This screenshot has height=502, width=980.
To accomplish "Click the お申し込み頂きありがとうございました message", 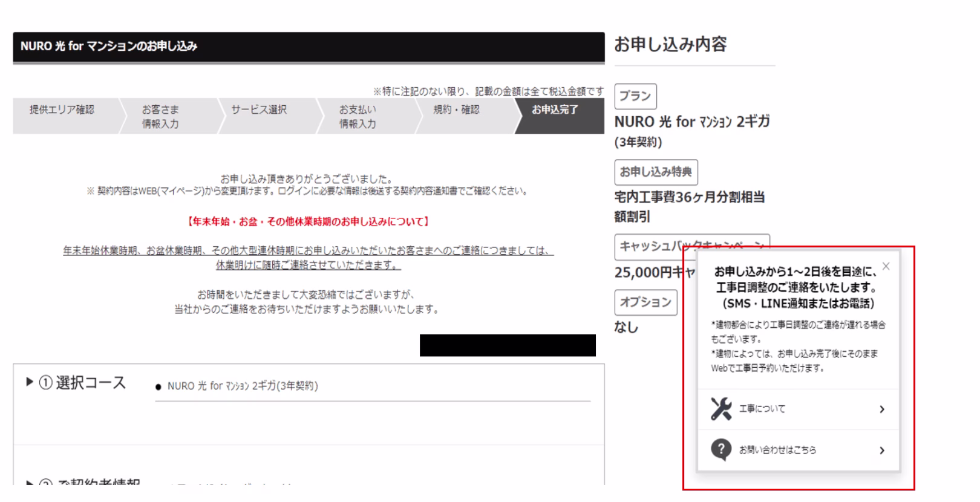I will click(307, 179).
